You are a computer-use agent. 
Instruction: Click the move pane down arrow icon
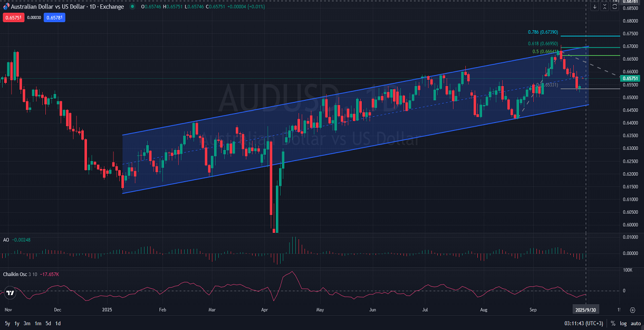595,7
